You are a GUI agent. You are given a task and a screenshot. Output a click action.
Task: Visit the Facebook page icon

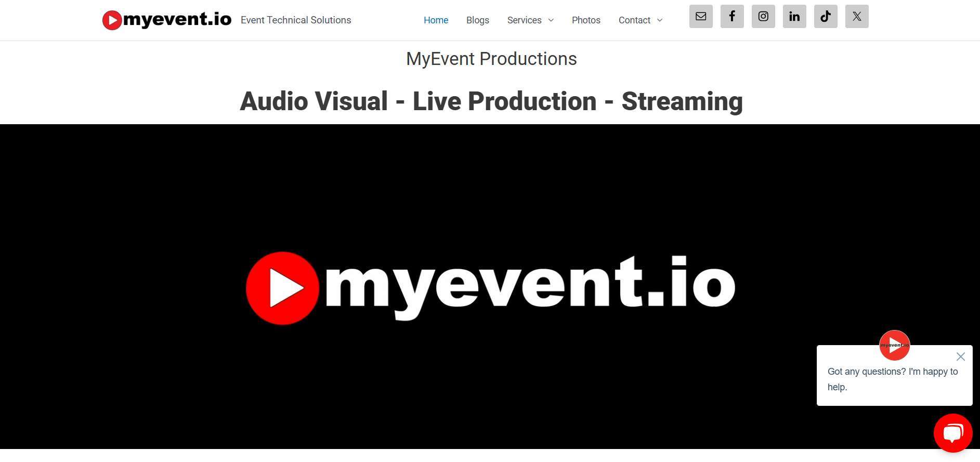732,16
